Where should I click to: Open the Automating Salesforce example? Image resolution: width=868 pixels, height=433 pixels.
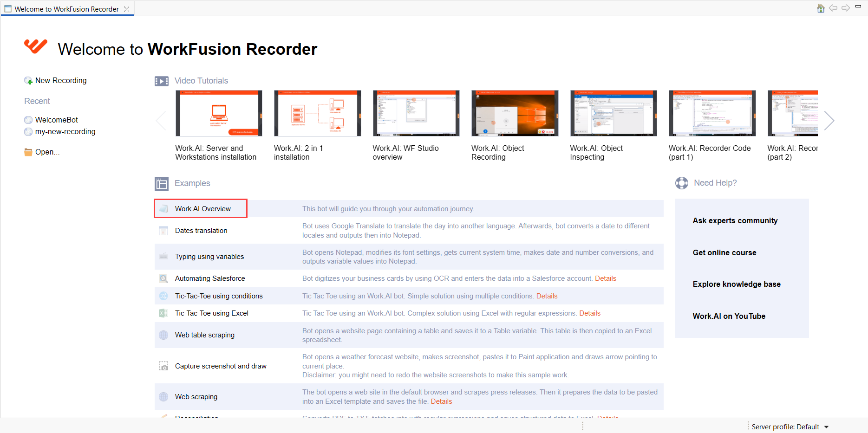click(x=210, y=278)
